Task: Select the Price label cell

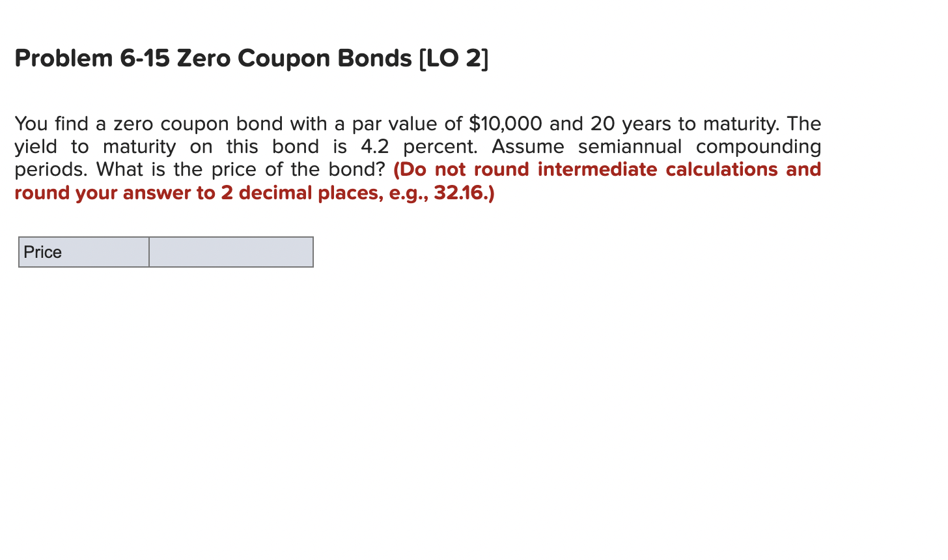Action: 83,252
